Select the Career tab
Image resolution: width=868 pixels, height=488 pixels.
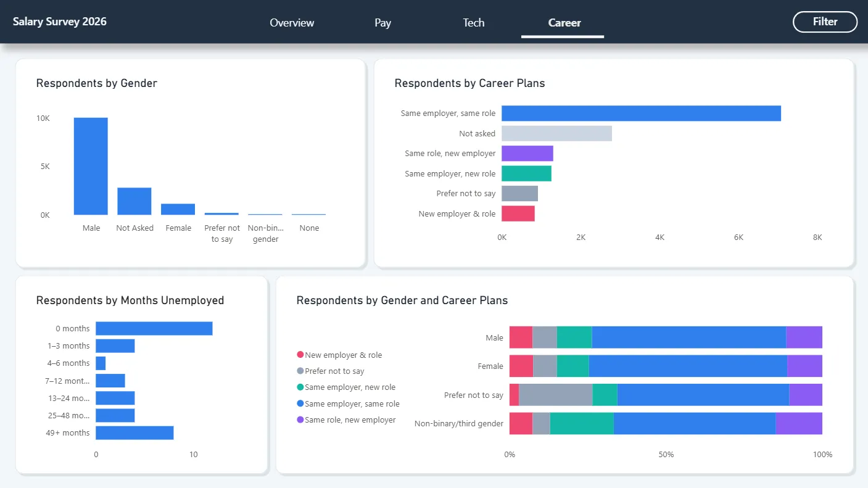[x=564, y=23]
